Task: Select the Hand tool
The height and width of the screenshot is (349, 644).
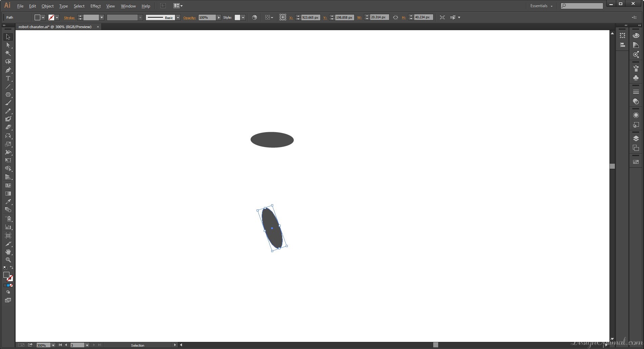Action: click(x=8, y=252)
